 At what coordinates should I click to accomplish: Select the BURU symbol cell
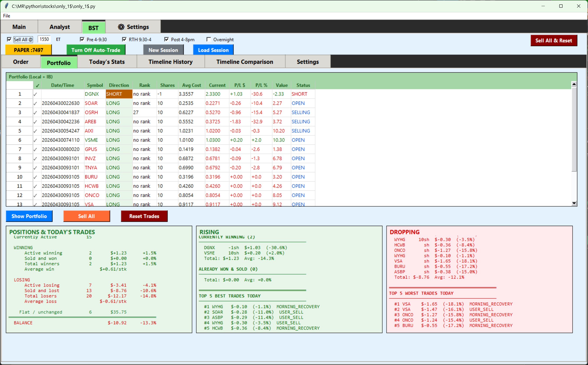(x=95, y=177)
